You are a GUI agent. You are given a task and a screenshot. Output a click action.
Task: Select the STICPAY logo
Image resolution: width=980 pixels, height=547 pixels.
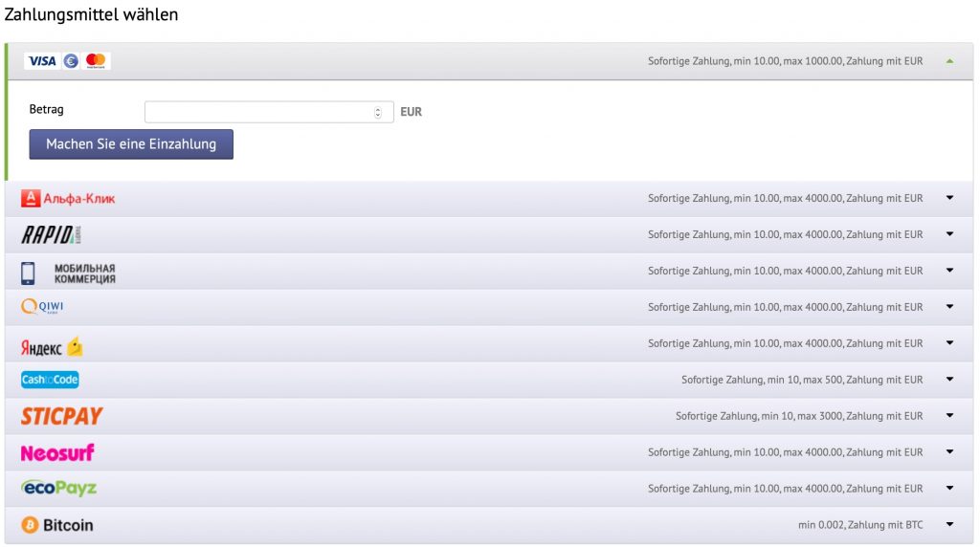[x=61, y=416]
